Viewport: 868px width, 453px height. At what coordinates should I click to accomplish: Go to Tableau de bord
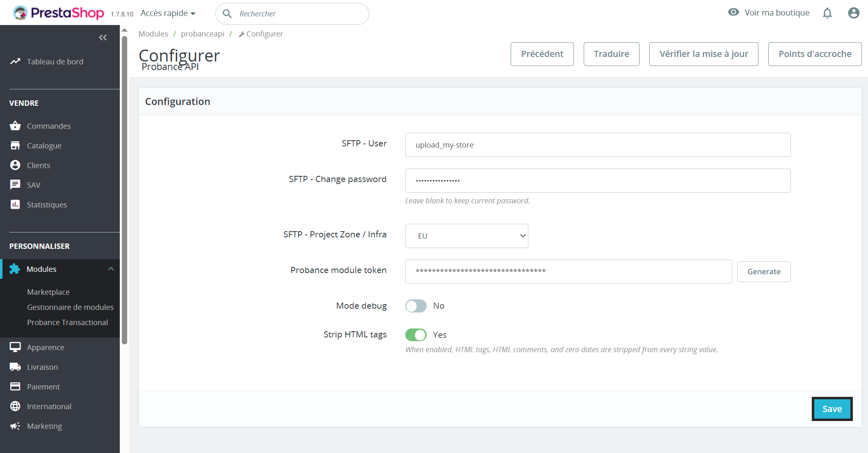(55, 61)
